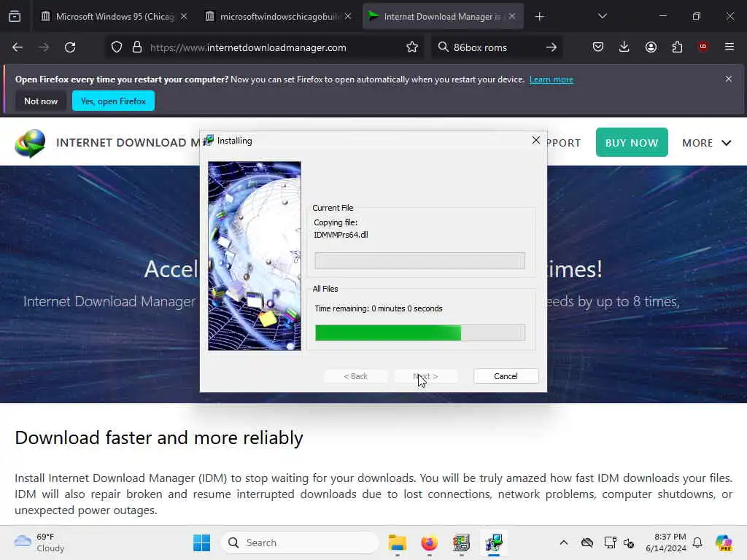Show site security padlock info

[137, 47]
